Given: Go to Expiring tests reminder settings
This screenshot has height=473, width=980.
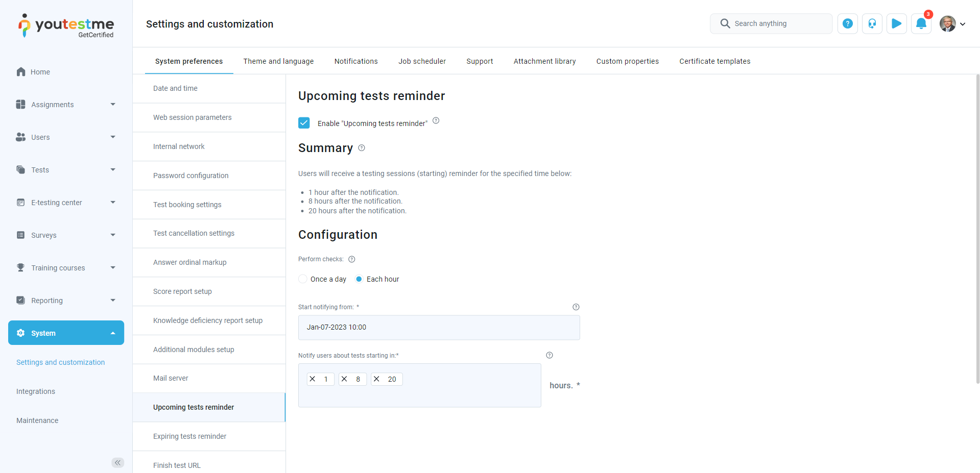Looking at the screenshot, I should coord(189,436).
